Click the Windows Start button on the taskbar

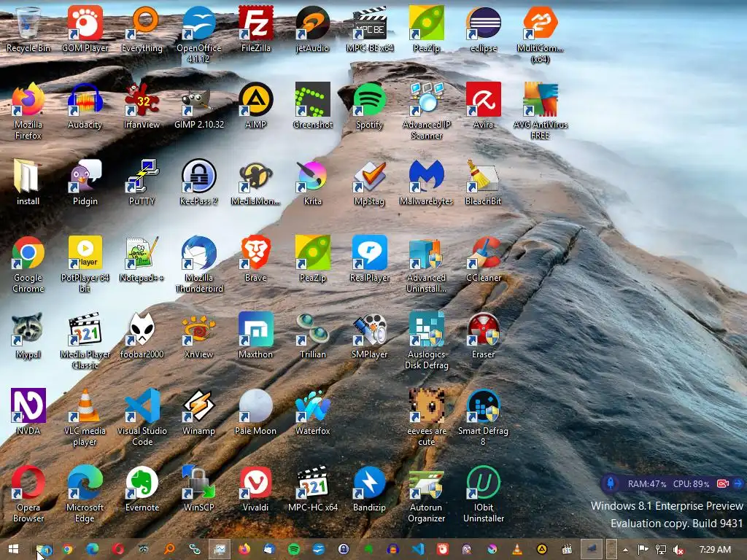13,550
